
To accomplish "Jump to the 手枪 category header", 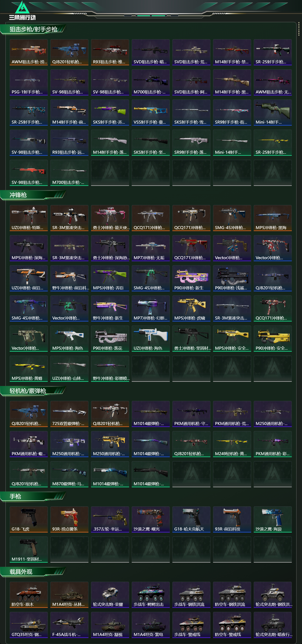I will coord(33,496).
